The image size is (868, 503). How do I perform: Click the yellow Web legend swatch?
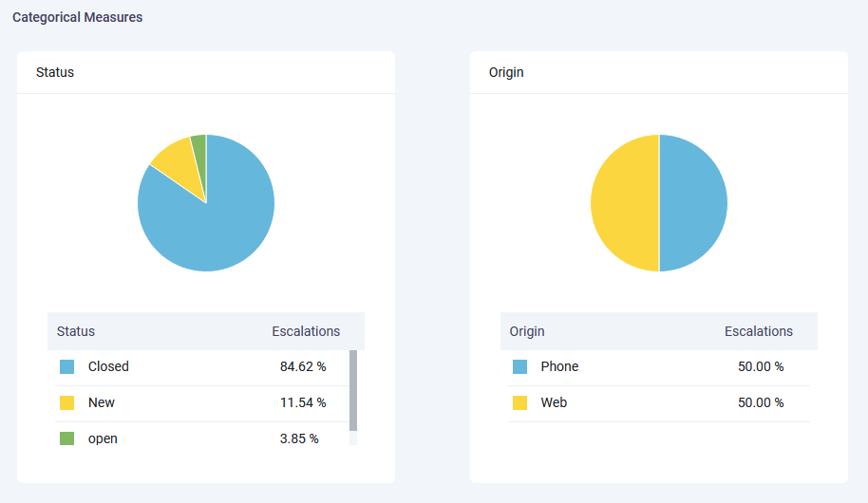519,402
